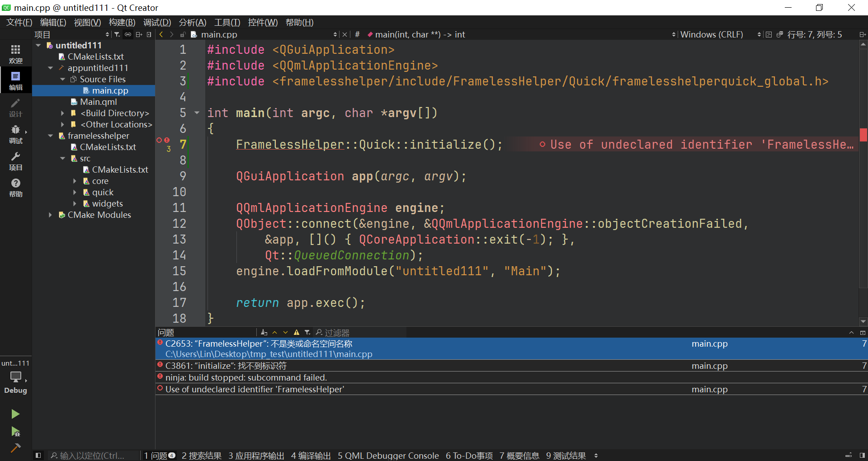Open the Windows (CRLF) line ending dropdown
The height and width of the screenshot is (461, 868).
721,34
